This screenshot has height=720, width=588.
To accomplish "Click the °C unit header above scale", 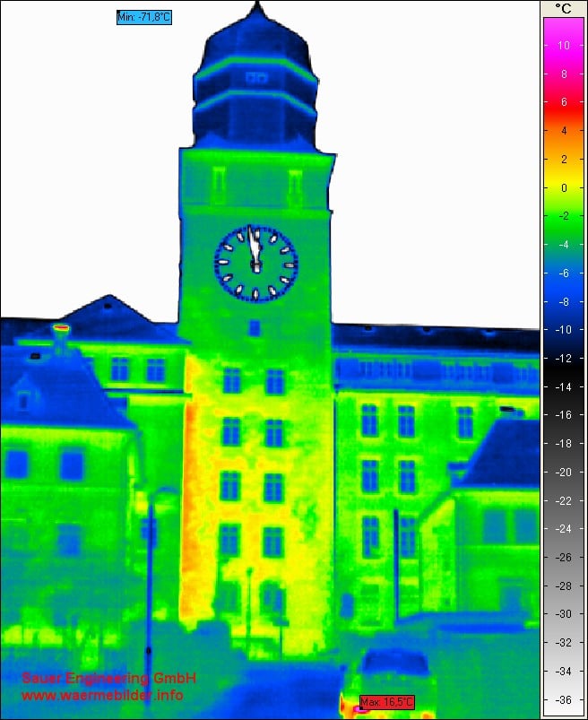I will click(x=563, y=8).
